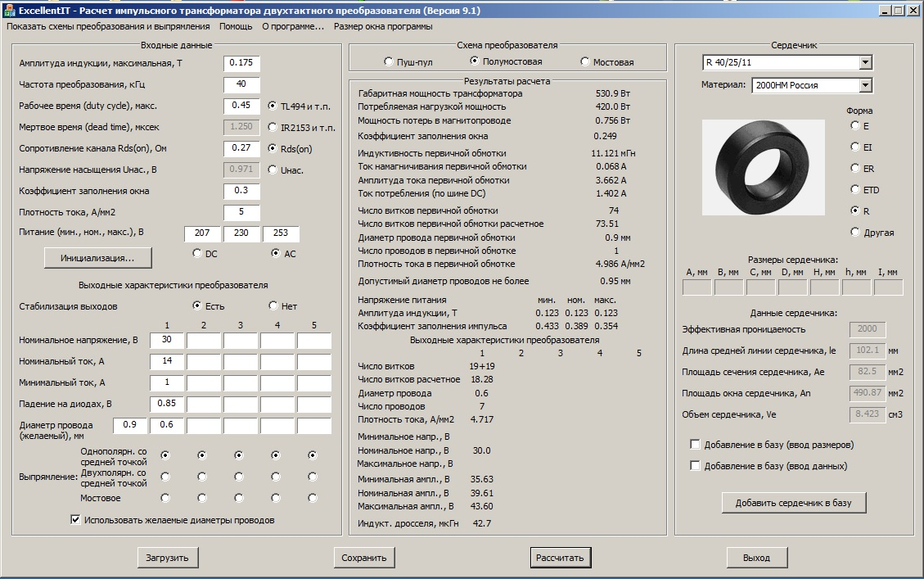Open 'Показать схемы преобразования и выпрямления' menu
The height and width of the screenshot is (579, 924).
pyautogui.click(x=108, y=26)
